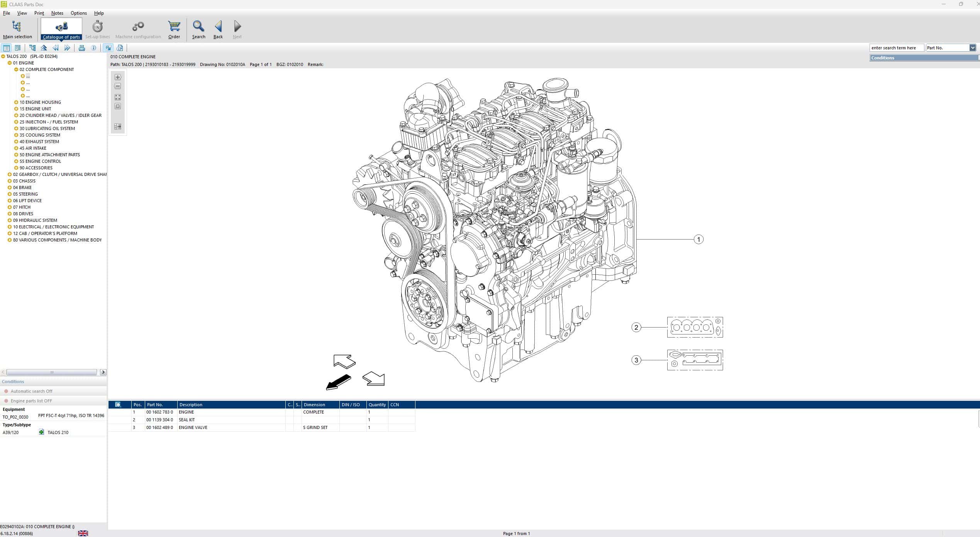
Task: Open the View menu
Action: click(x=22, y=13)
